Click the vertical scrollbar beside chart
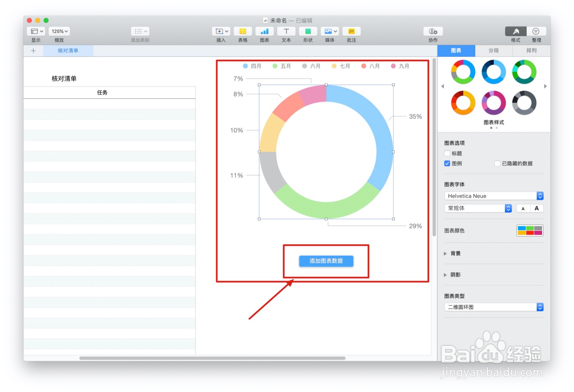Viewport: 574px width, 392px height. pos(434,147)
